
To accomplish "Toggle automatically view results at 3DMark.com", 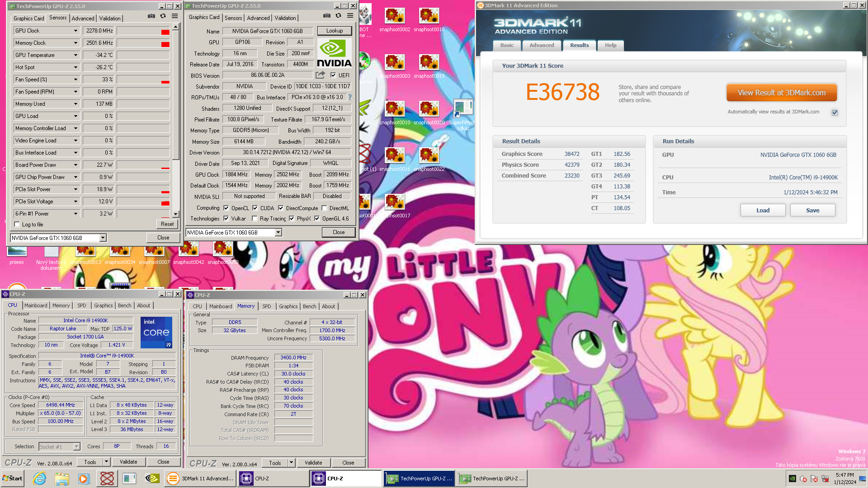I will (835, 113).
